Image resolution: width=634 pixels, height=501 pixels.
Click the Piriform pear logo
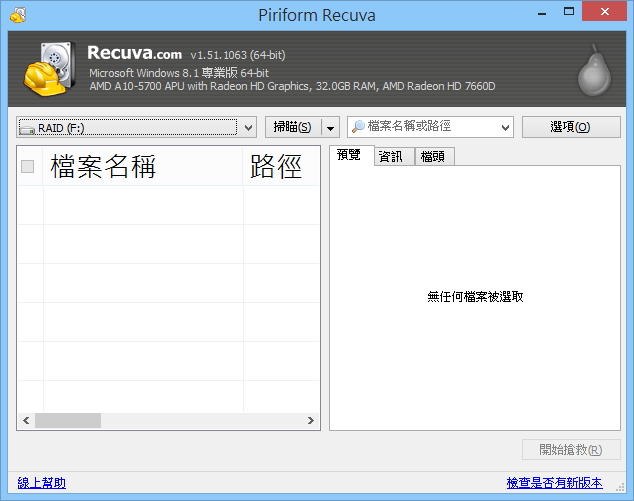(594, 70)
